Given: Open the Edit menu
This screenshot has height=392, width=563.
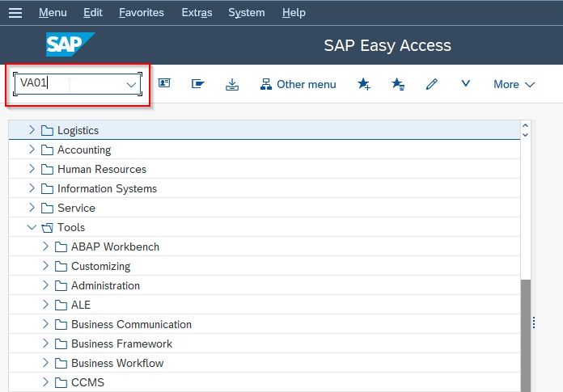Looking at the screenshot, I should (93, 13).
